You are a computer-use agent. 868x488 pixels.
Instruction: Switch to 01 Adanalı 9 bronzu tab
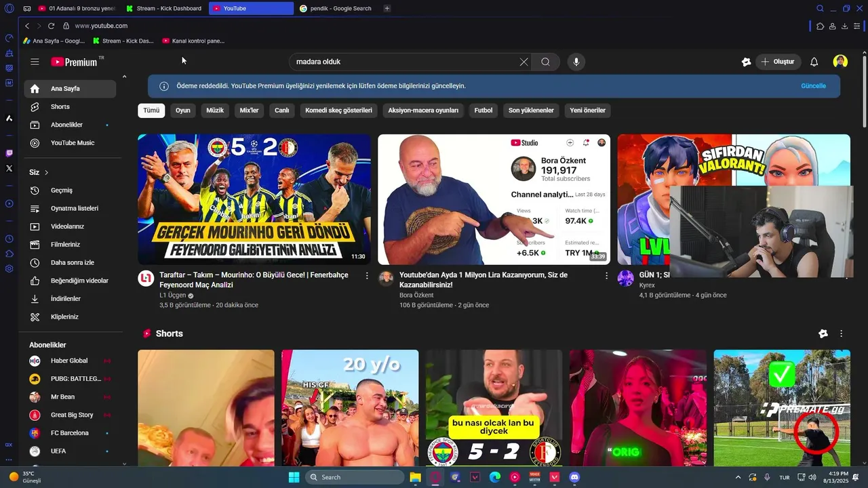click(77, 8)
